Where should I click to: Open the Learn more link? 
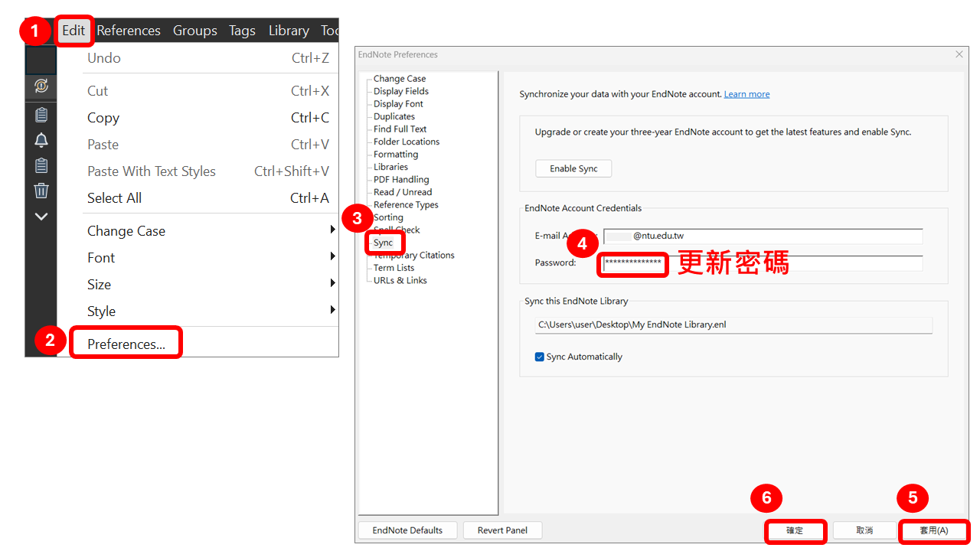point(746,94)
